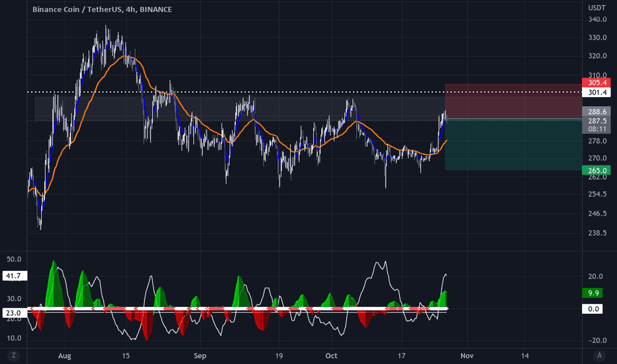Screen dimensions: 617x364
Task: Click the Aug label on time axis
Action: (x=64, y=356)
